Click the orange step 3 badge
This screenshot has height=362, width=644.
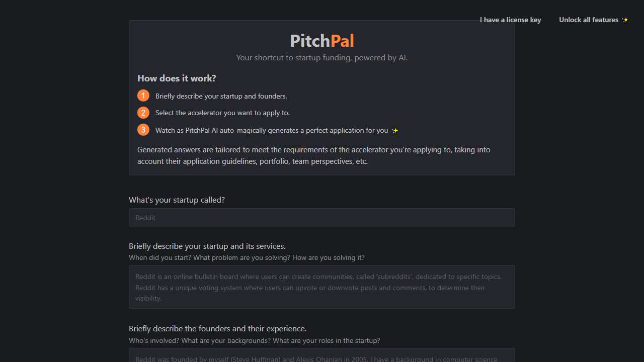point(143,129)
